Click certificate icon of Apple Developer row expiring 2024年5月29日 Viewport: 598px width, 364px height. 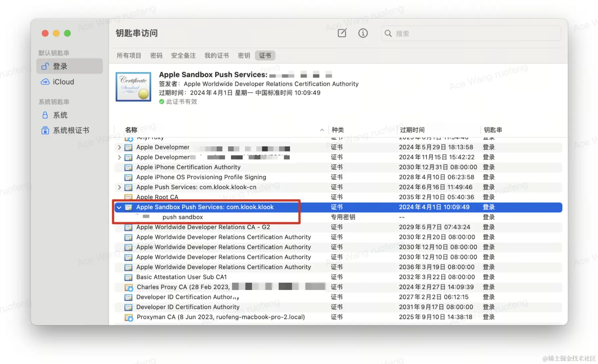tap(128, 147)
